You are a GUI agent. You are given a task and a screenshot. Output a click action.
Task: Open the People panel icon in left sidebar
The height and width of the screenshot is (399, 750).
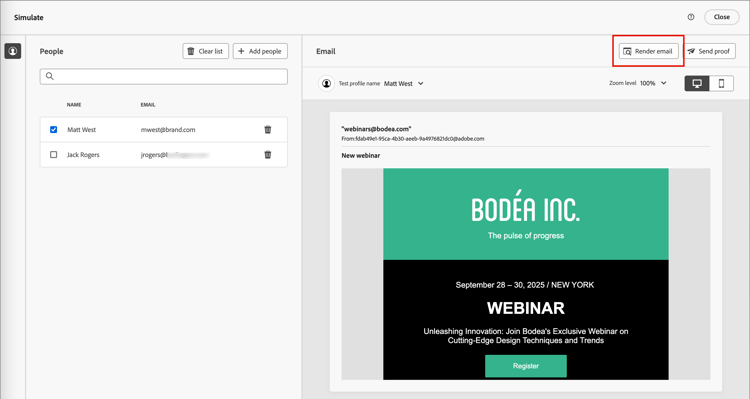[13, 51]
